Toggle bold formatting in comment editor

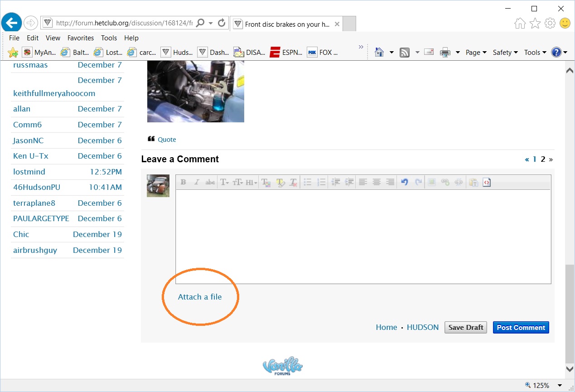pyautogui.click(x=184, y=182)
